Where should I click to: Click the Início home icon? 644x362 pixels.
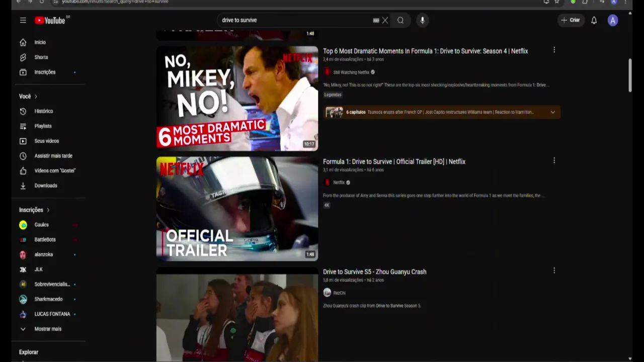pyautogui.click(x=23, y=42)
